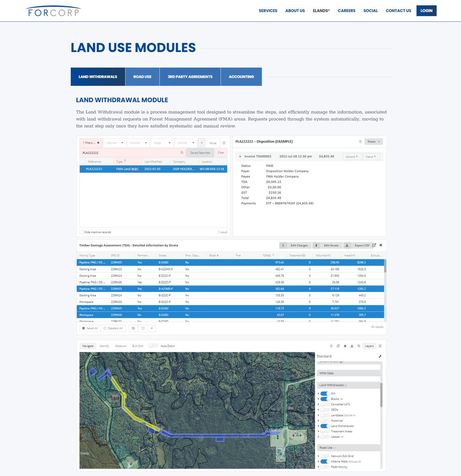This screenshot has height=476, width=461.
Task: Click the TDA table vertical scrollbar
Action: click(385, 266)
